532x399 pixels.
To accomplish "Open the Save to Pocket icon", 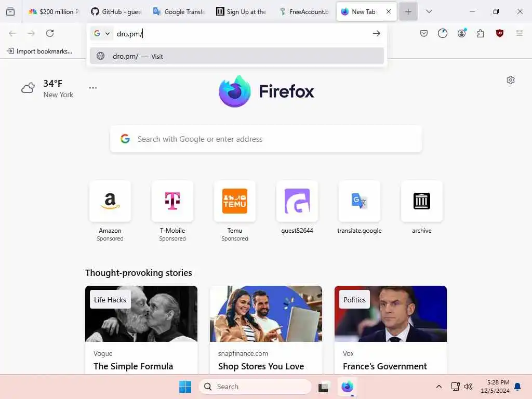I will pyautogui.click(x=424, y=33).
